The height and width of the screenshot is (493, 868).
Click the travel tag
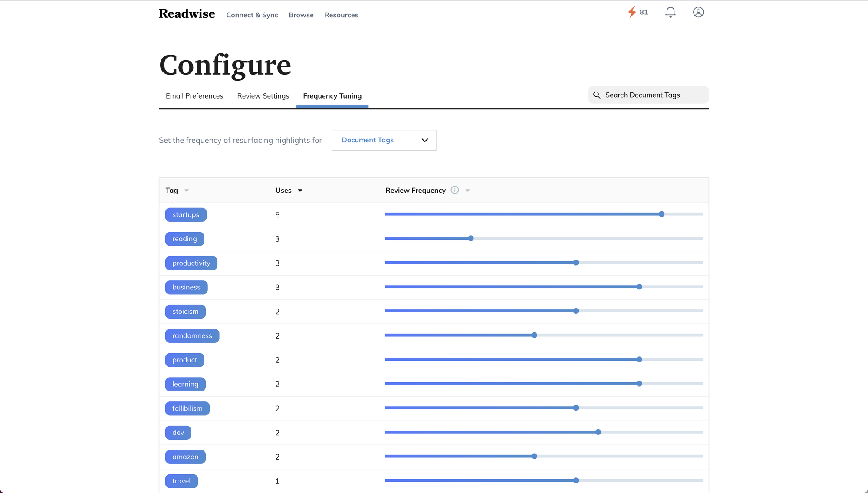pos(181,481)
